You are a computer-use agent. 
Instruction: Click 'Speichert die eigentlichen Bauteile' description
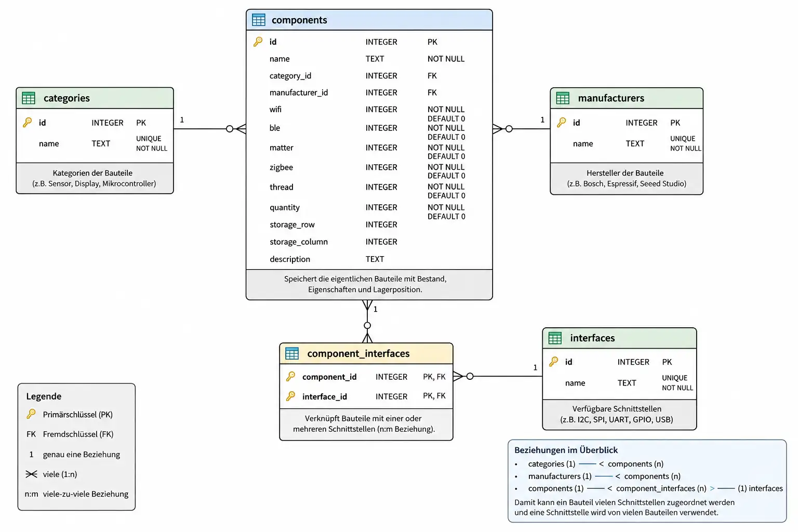(x=342, y=279)
